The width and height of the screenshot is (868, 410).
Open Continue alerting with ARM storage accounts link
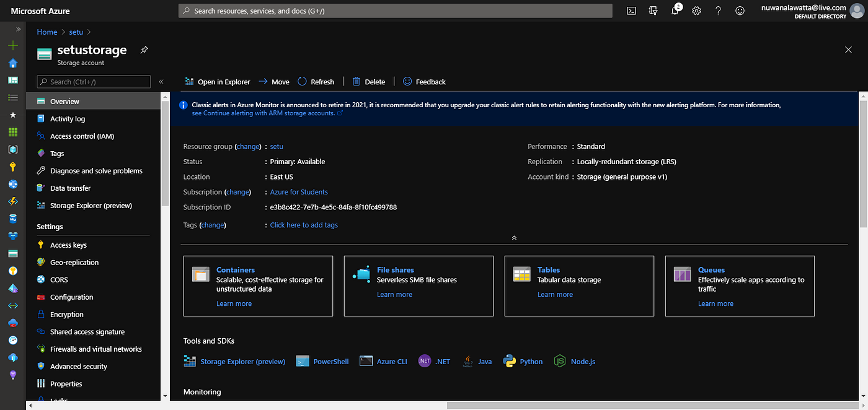[267, 113]
